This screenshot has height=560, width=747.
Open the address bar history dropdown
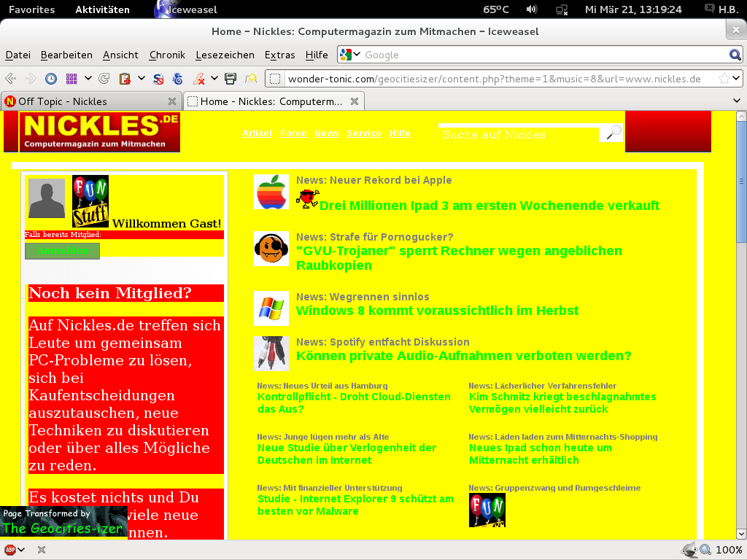point(736,78)
